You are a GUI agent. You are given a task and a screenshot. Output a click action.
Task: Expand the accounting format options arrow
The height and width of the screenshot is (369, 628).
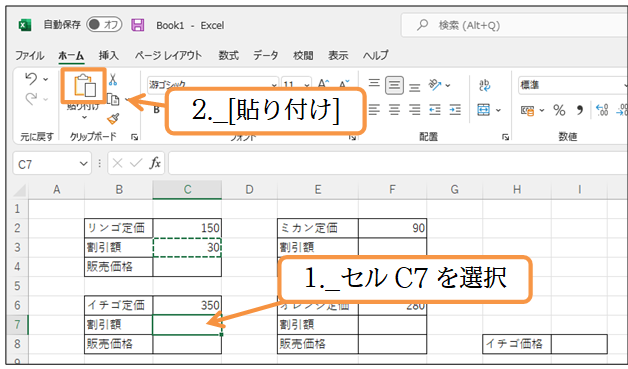(x=542, y=110)
